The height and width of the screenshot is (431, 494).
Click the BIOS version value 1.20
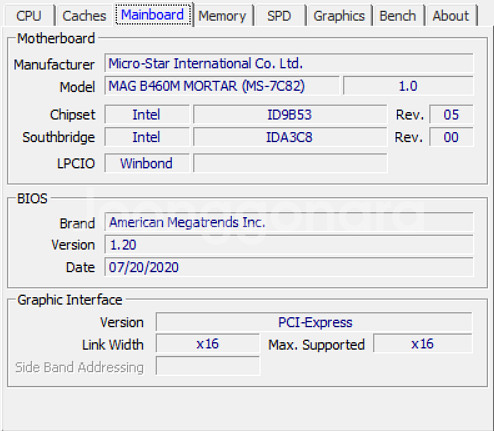[289, 245]
